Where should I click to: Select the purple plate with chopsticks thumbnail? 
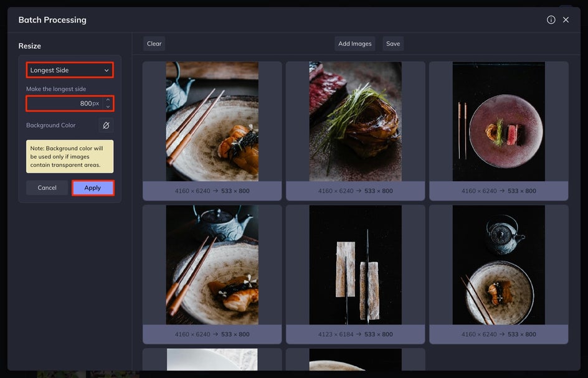[x=499, y=121]
